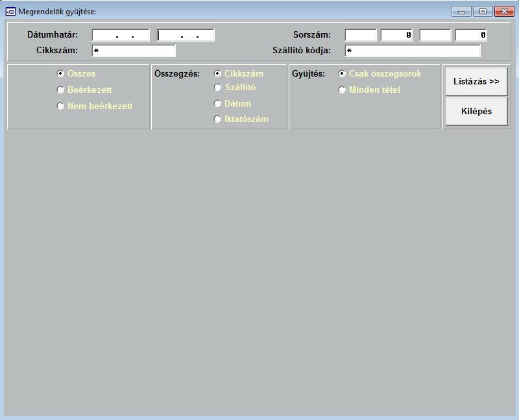Click the Kilépés button
The width and height of the screenshot is (519, 420).
coord(476,111)
